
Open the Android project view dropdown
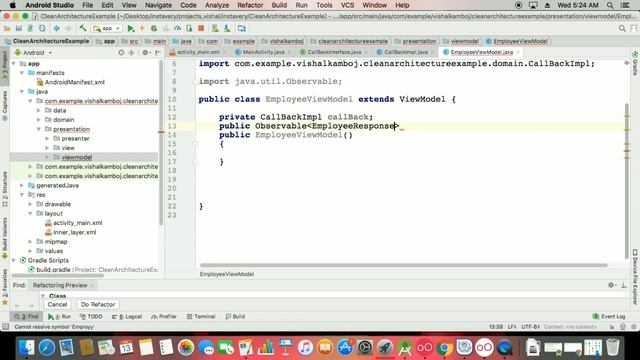point(33,53)
